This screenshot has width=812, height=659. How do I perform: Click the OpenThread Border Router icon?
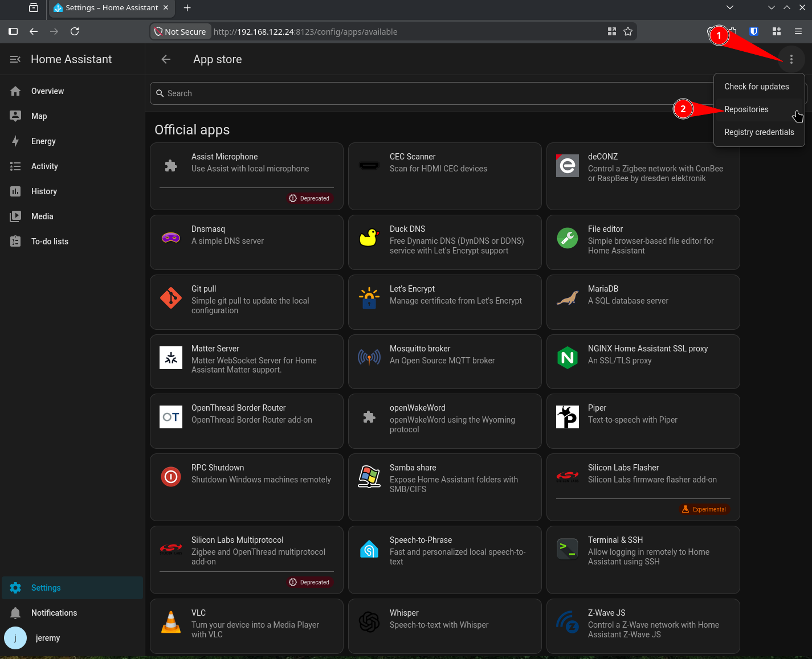tap(171, 417)
